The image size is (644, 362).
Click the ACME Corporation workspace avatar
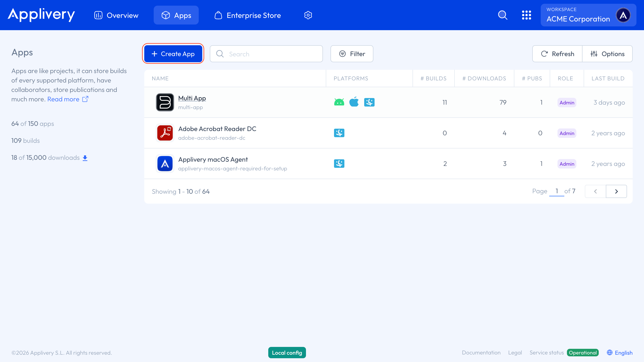[x=623, y=15]
